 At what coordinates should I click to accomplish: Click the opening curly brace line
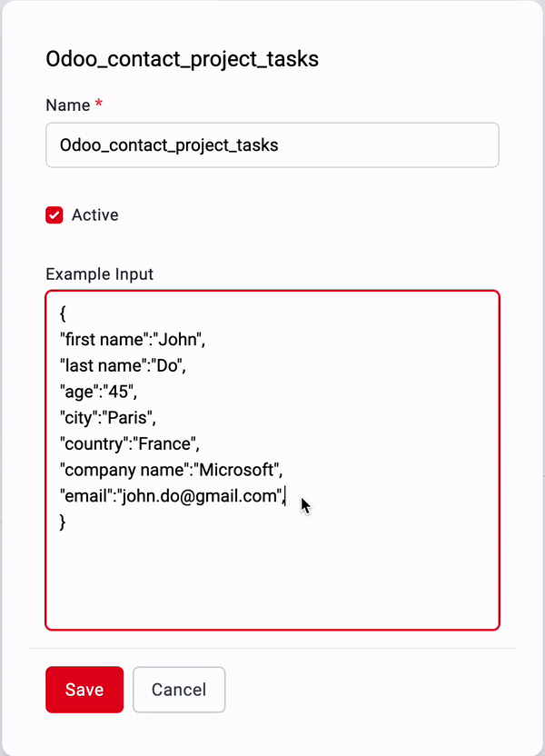pos(63,313)
